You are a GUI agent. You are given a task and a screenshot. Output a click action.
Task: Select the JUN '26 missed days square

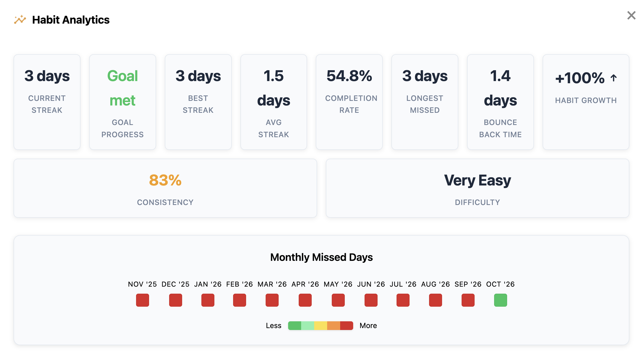(x=371, y=300)
